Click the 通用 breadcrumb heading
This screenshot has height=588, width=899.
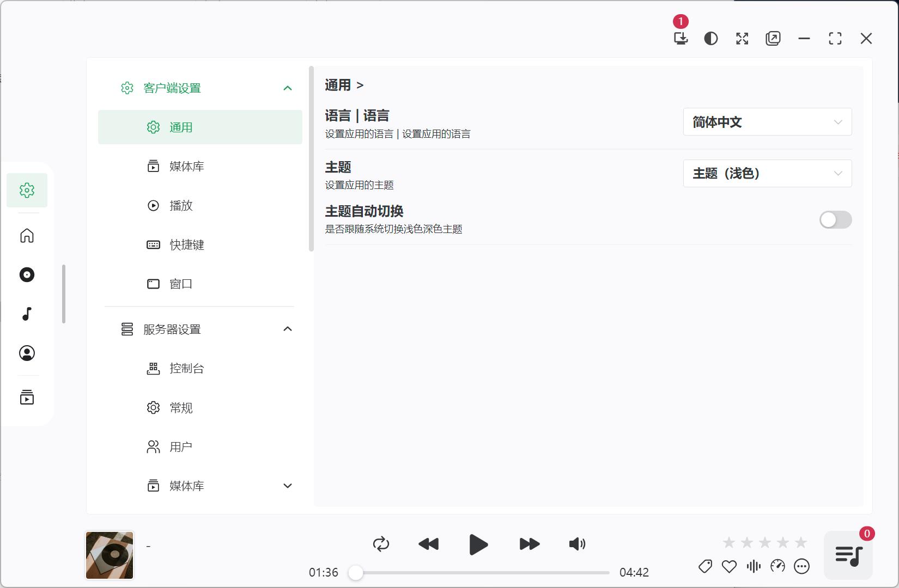pyautogui.click(x=338, y=85)
